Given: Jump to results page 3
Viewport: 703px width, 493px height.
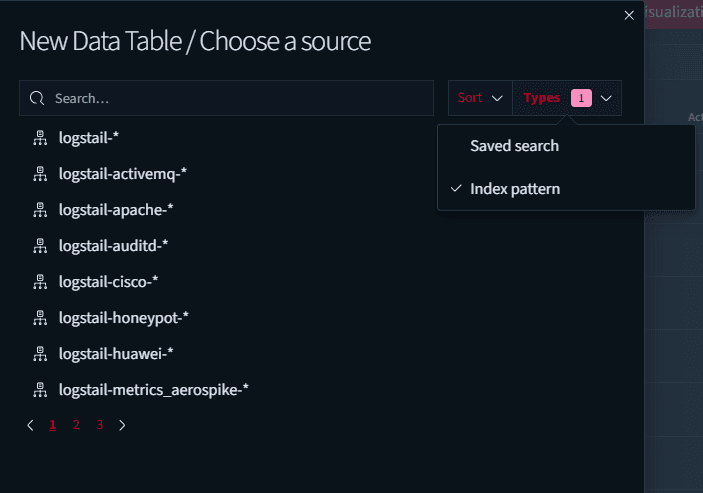Looking at the screenshot, I should (x=100, y=425).
